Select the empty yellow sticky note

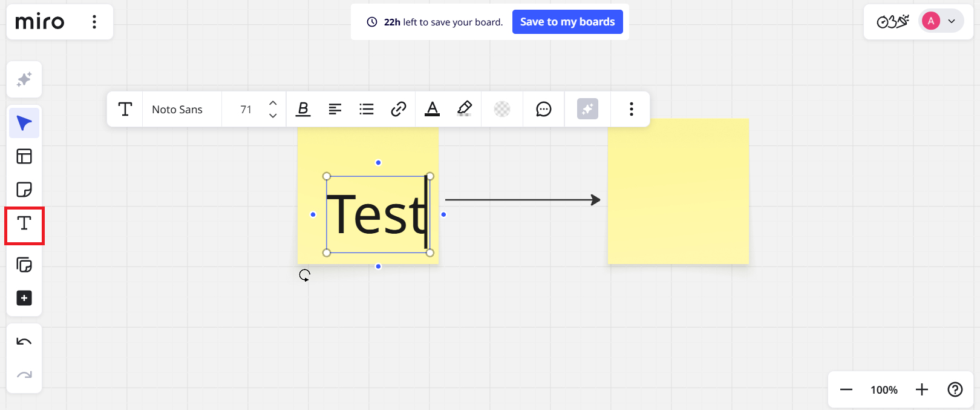pos(678,191)
